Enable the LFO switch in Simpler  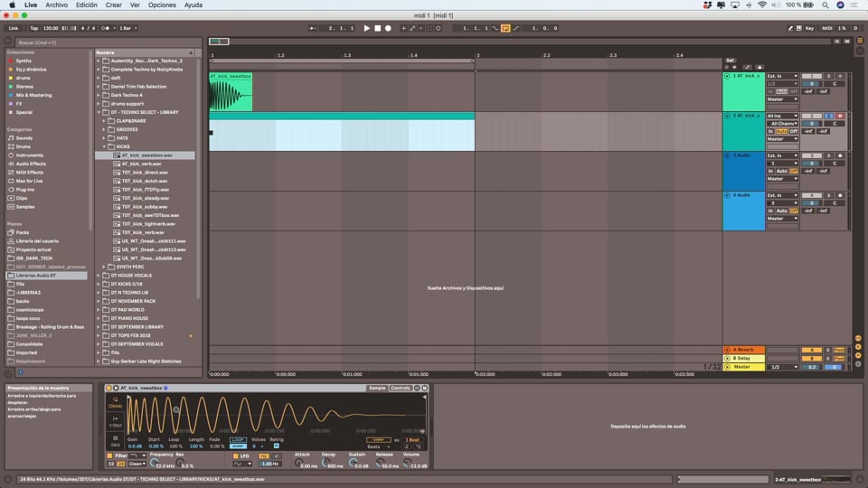pyautogui.click(x=235, y=455)
